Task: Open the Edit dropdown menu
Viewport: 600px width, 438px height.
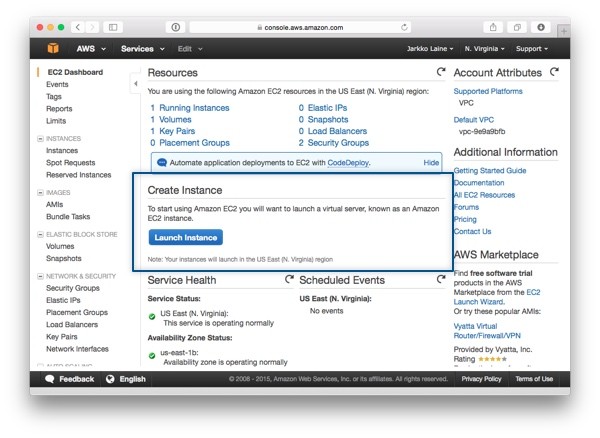Action: (190, 49)
